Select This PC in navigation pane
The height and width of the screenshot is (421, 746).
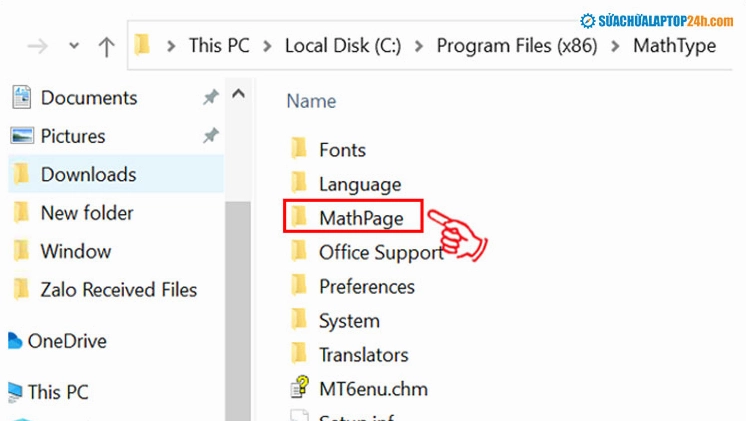pos(58,392)
